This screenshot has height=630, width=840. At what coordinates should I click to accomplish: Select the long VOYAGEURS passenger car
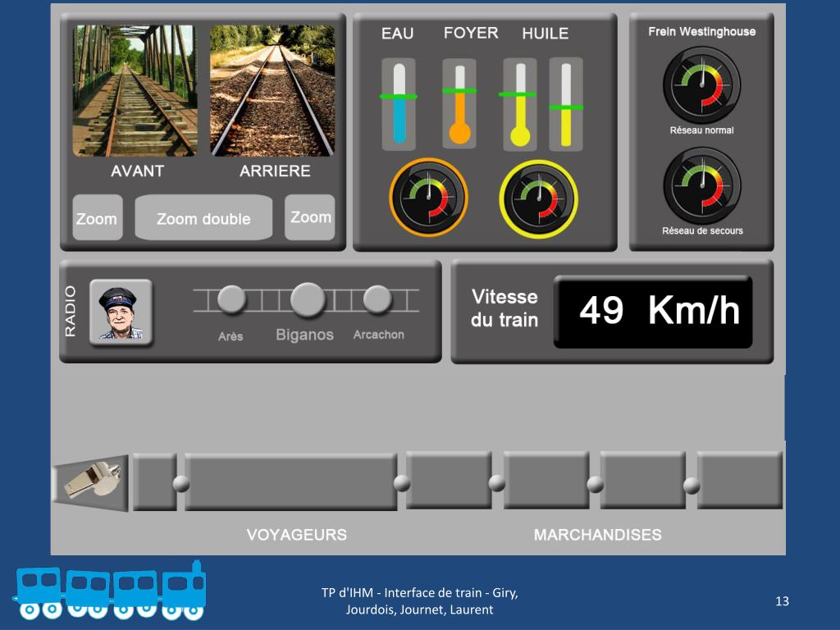click(x=291, y=482)
